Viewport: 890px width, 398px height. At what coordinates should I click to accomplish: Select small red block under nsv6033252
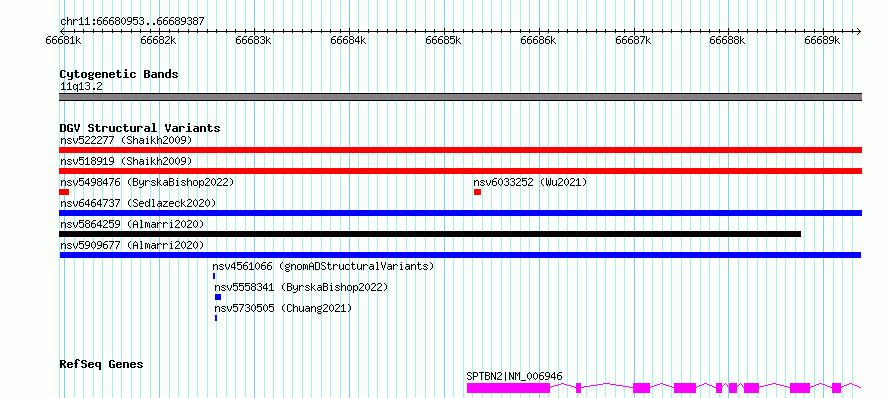tap(477, 192)
